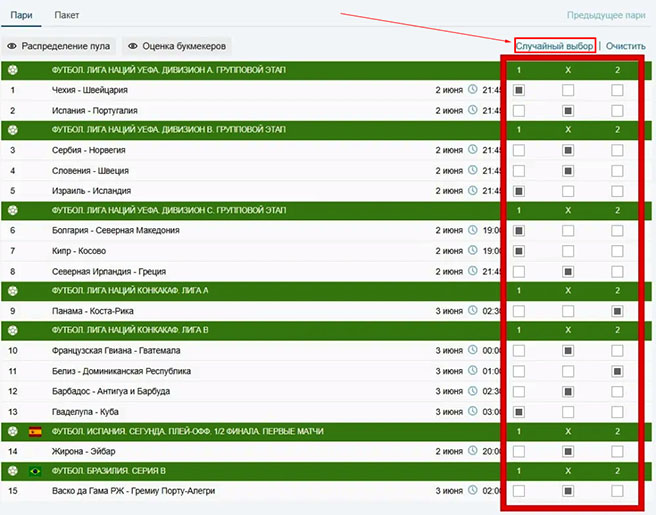656x515 pixels.
Task: Click the clock icon for Испания - Португалия
Action: [x=472, y=110]
